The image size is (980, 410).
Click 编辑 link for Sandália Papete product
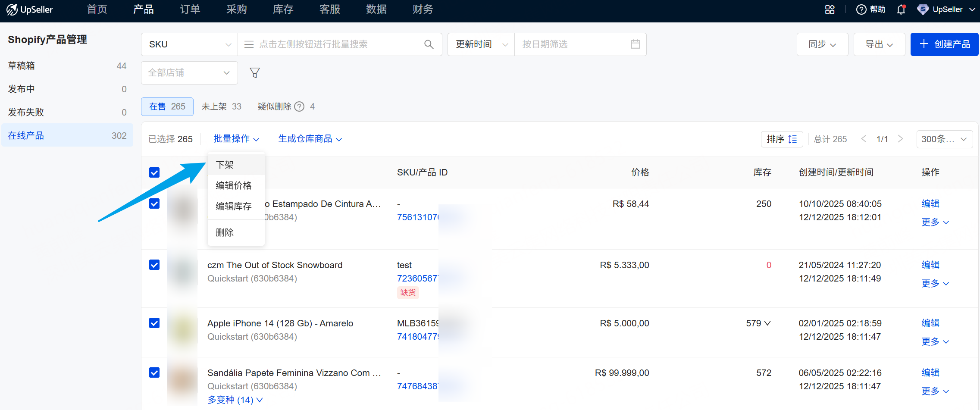click(x=930, y=372)
